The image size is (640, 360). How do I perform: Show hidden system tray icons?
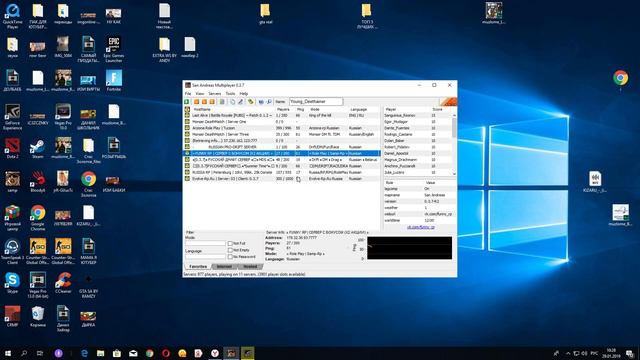pos(568,353)
